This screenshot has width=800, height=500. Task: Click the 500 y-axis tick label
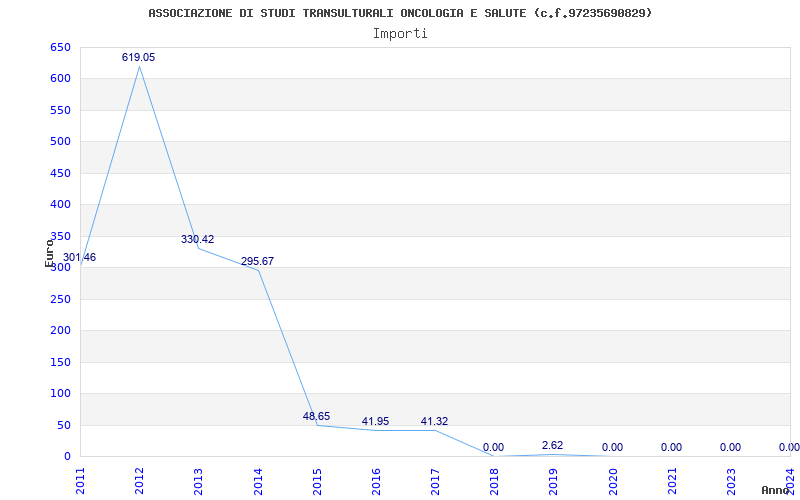(60, 142)
